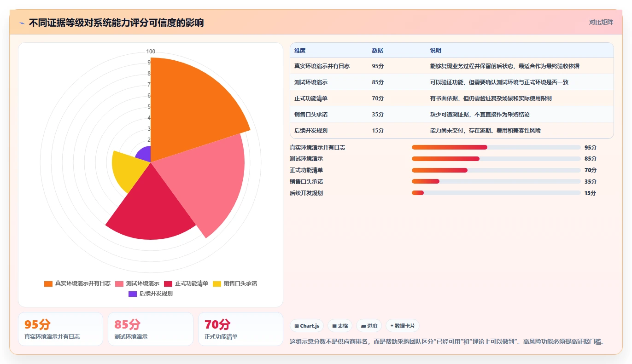Click progress list label 测试环境演示
632x364 pixels.
coord(306,159)
